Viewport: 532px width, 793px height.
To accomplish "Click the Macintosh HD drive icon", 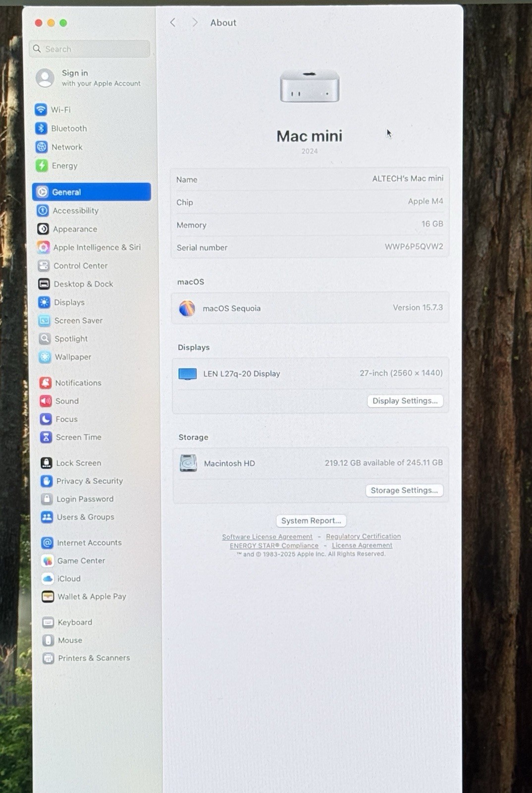I will 188,463.
